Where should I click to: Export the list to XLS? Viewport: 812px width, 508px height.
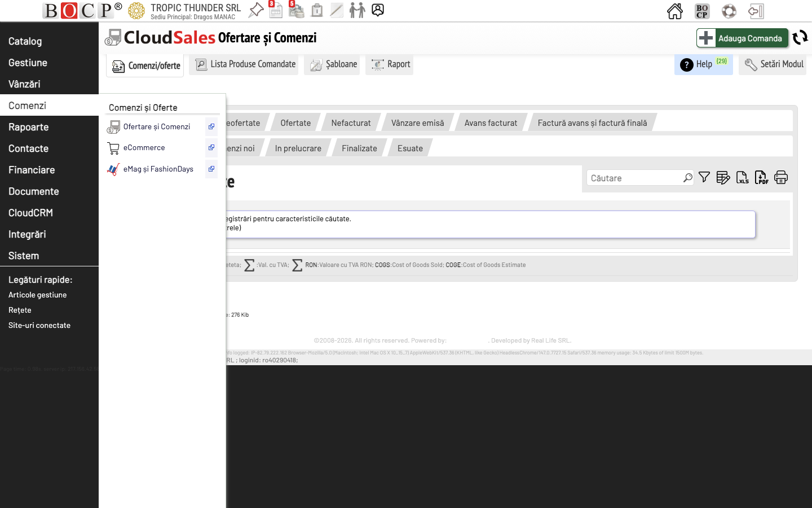pyautogui.click(x=743, y=178)
